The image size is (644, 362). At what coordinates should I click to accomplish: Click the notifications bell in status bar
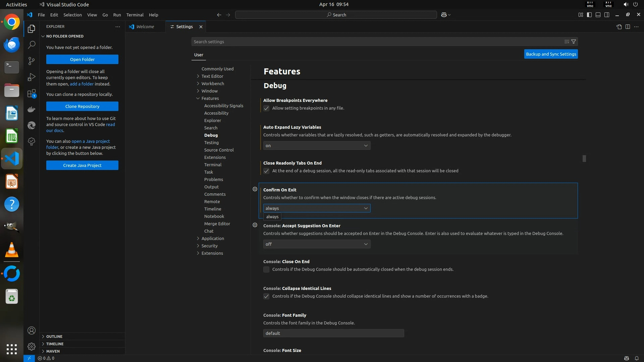click(636, 358)
